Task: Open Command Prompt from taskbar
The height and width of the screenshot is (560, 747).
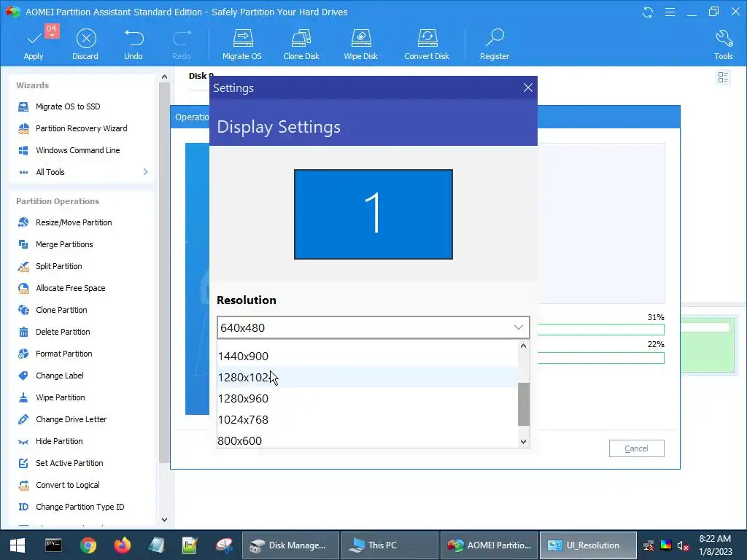Action: tap(53, 545)
